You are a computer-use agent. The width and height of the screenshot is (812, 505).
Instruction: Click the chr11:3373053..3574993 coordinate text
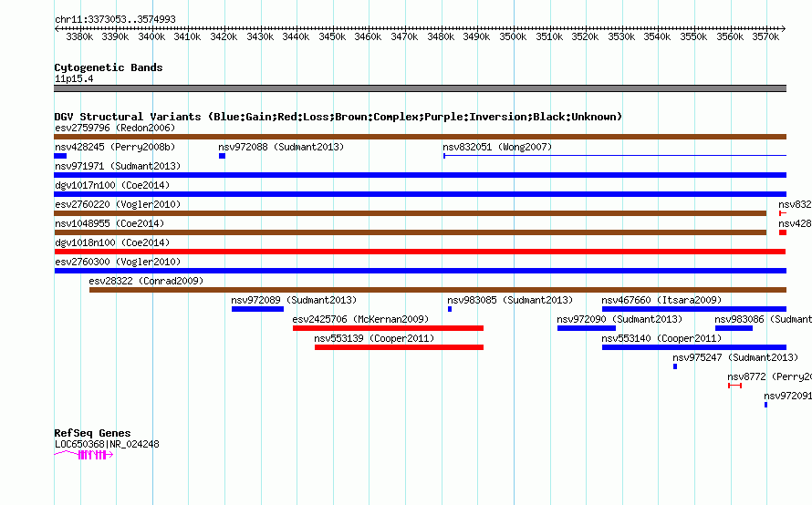click(x=115, y=19)
